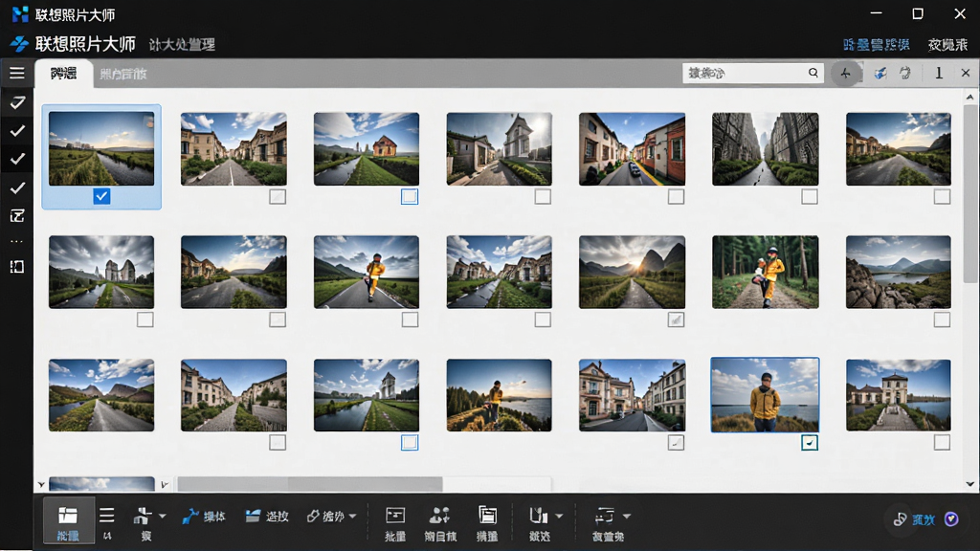This screenshot has width=980, height=551.
Task: Open the hamburger menu in the left sidebar
Action: point(17,73)
